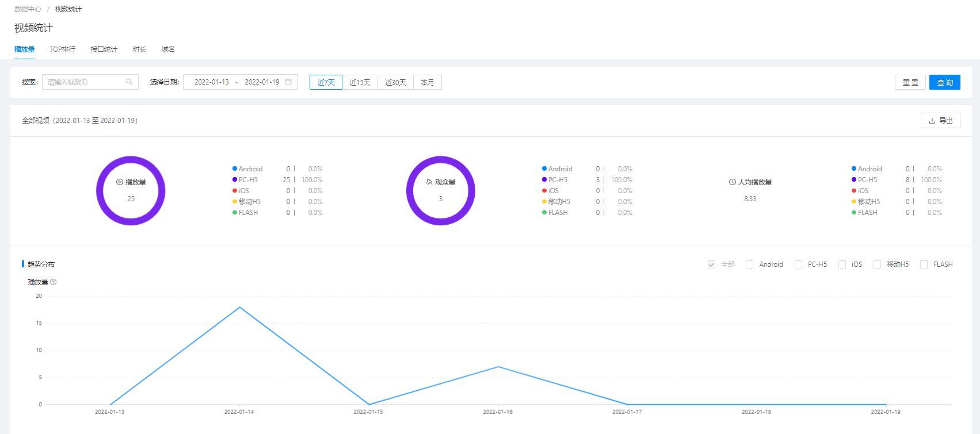The image size is (980, 434).
Task: Enable the Android trend checkbox
Action: pyautogui.click(x=749, y=264)
